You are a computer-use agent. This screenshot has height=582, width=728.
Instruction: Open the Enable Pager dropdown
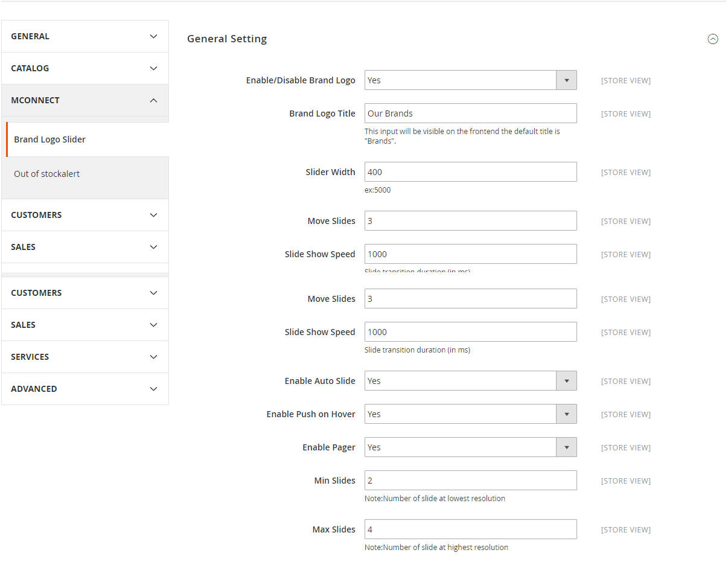tap(470, 447)
